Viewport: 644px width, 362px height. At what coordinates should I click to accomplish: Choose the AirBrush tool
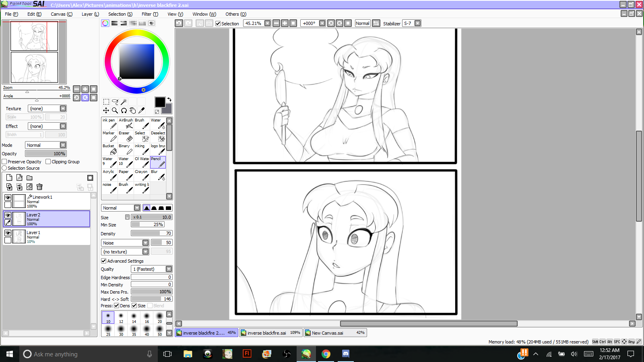[x=125, y=123]
